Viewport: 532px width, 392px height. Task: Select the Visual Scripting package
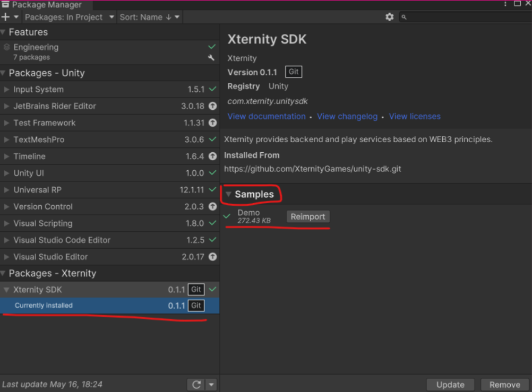click(109, 223)
